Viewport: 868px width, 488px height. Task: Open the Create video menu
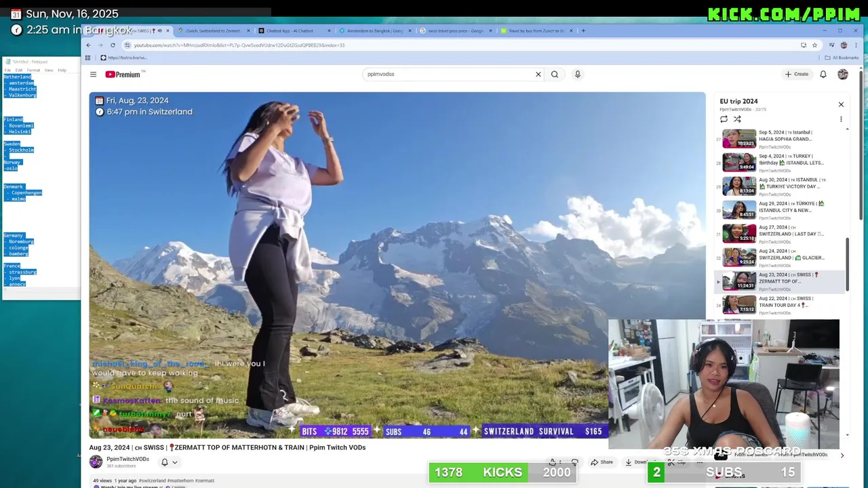coord(797,75)
